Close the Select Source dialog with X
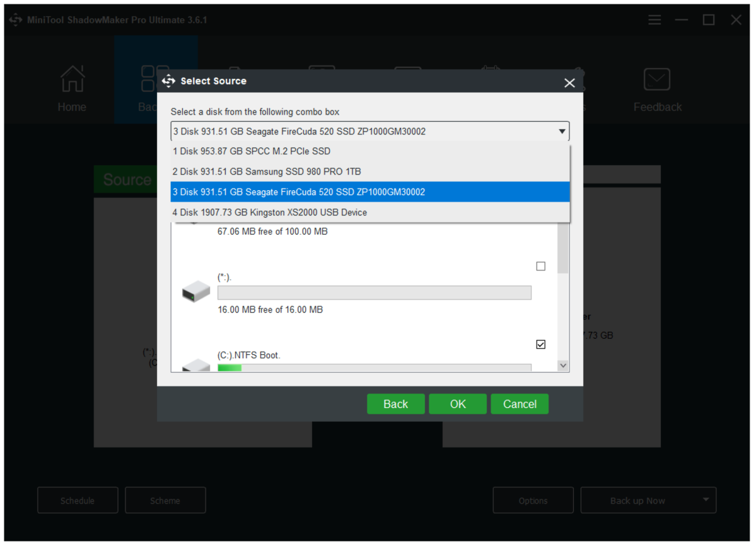 click(x=569, y=83)
